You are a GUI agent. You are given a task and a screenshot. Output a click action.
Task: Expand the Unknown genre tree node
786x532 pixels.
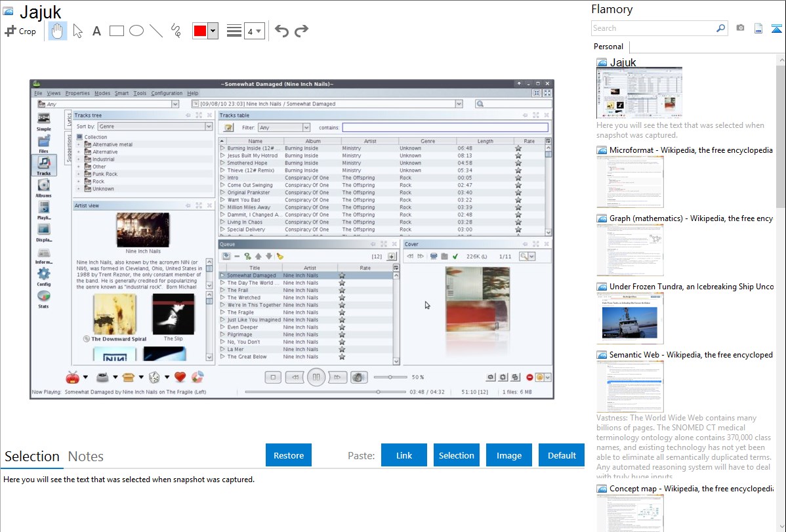(79, 189)
